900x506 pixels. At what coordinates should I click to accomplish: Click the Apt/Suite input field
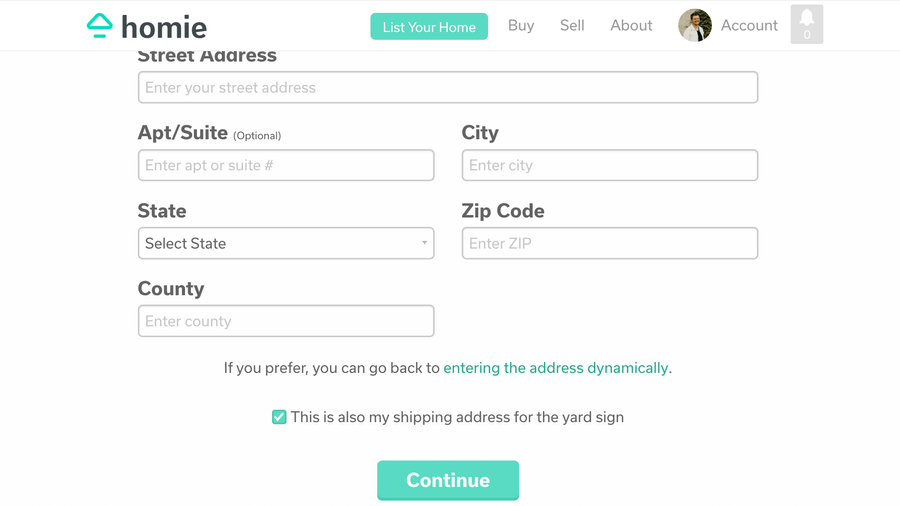coord(285,165)
